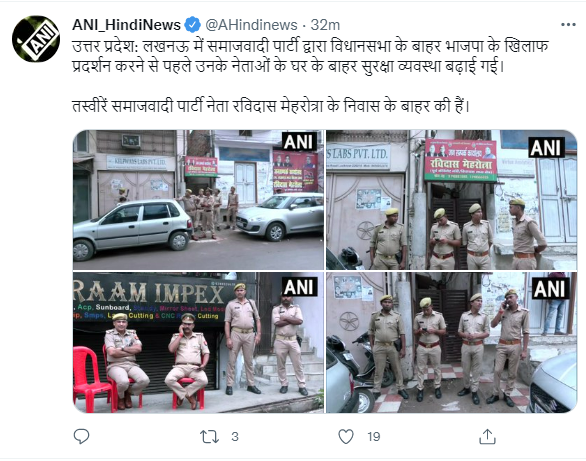This screenshot has height=461, width=586.
Task: Click the tweet sentence about Ravidas Mehrotra
Action: pyautogui.click(x=271, y=106)
